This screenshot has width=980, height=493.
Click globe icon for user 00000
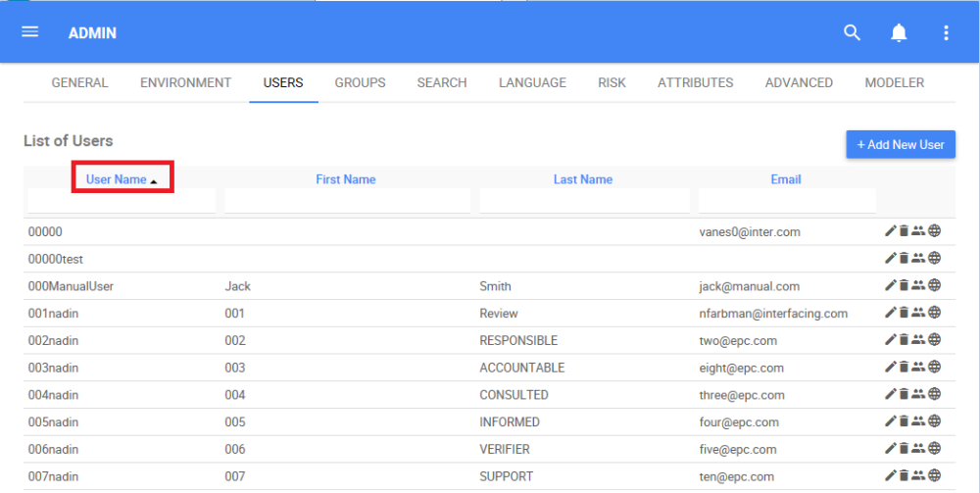[934, 231]
